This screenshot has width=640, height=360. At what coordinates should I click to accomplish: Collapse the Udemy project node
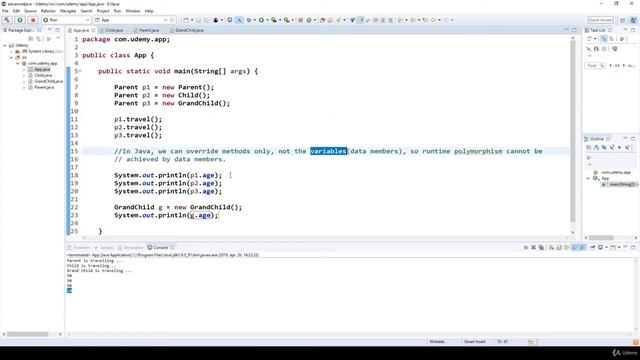(x=5, y=45)
